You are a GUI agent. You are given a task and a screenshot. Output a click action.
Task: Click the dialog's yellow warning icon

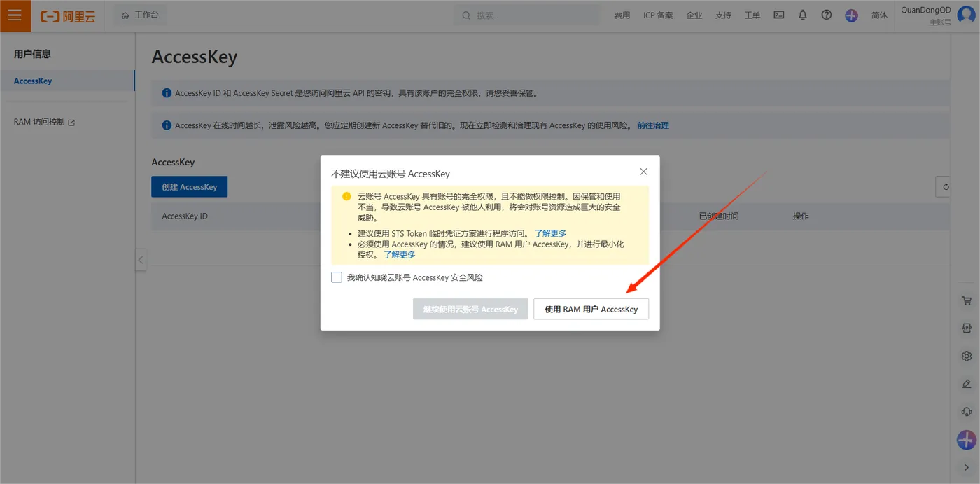click(346, 196)
